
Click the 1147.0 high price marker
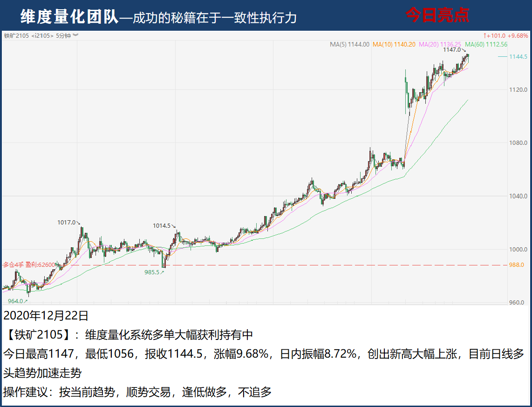(452, 50)
